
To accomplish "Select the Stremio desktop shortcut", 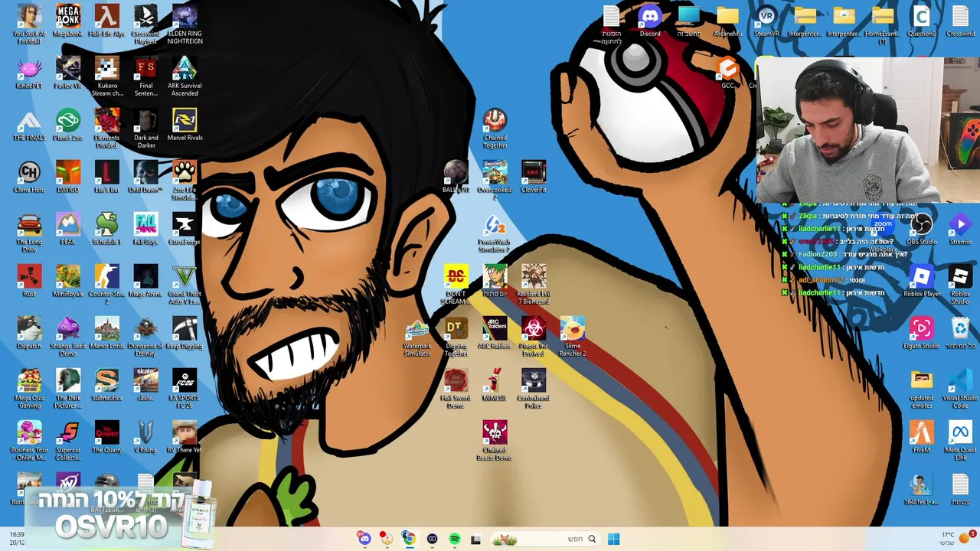I will point(960,229).
